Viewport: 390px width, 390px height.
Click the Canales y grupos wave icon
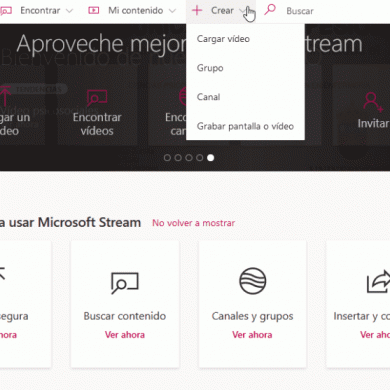pyautogui.click(x=253, y=281)
